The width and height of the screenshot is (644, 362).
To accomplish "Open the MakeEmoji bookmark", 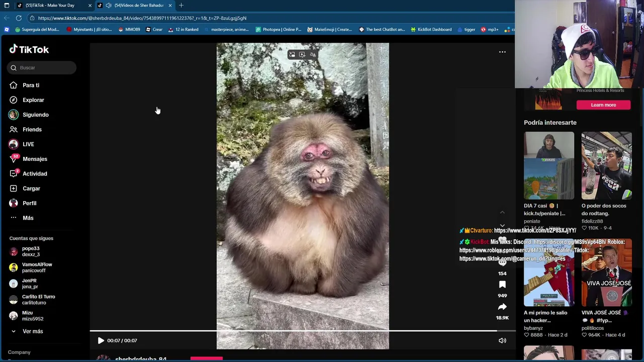I will pyautogui.click(x=330, y=30).
